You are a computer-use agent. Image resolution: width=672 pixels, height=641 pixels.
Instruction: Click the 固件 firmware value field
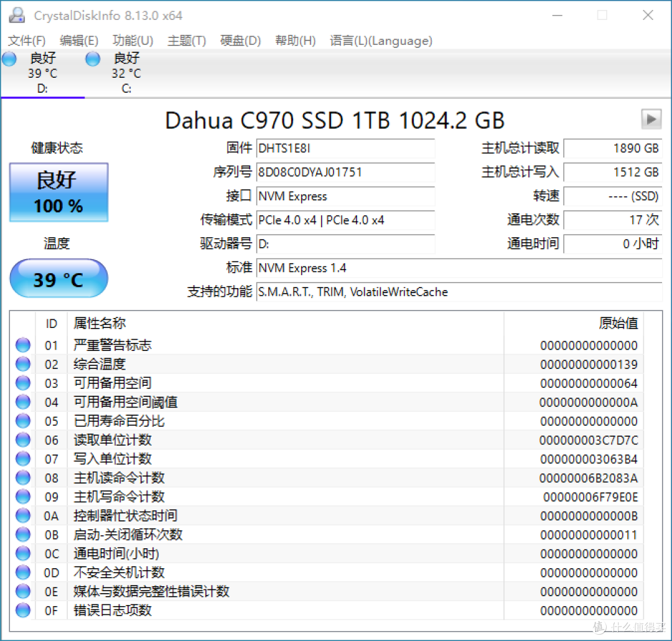coord(346,149)
